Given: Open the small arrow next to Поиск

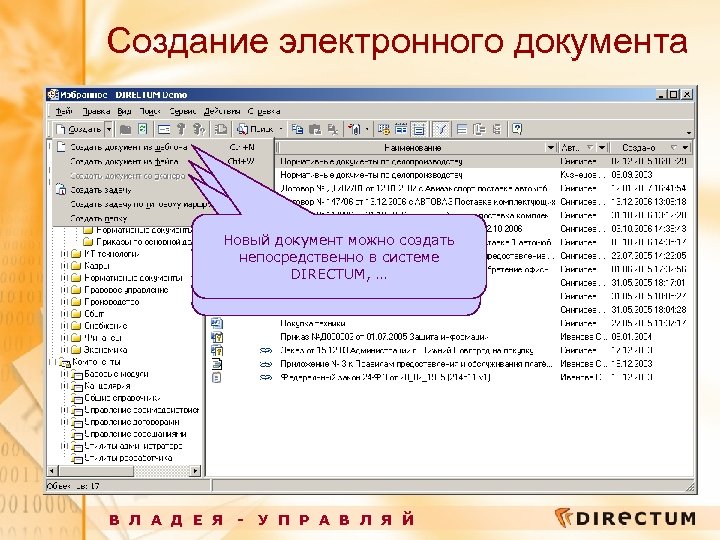Looking at the screenshot, I should [281, 129].
